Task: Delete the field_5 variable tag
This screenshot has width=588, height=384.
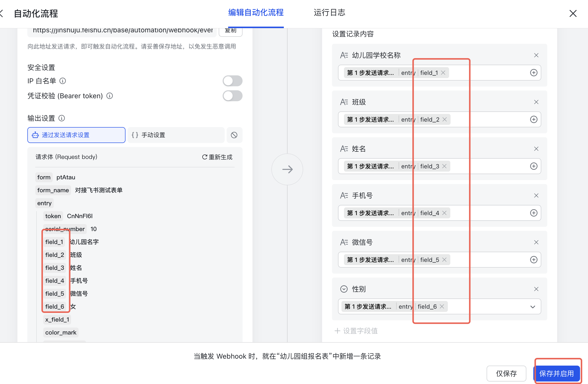Action: coord(444,260)
